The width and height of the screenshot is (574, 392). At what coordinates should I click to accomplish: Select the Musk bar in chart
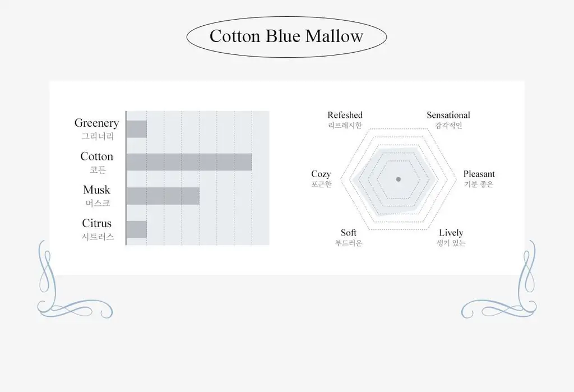tap(163, 196)
